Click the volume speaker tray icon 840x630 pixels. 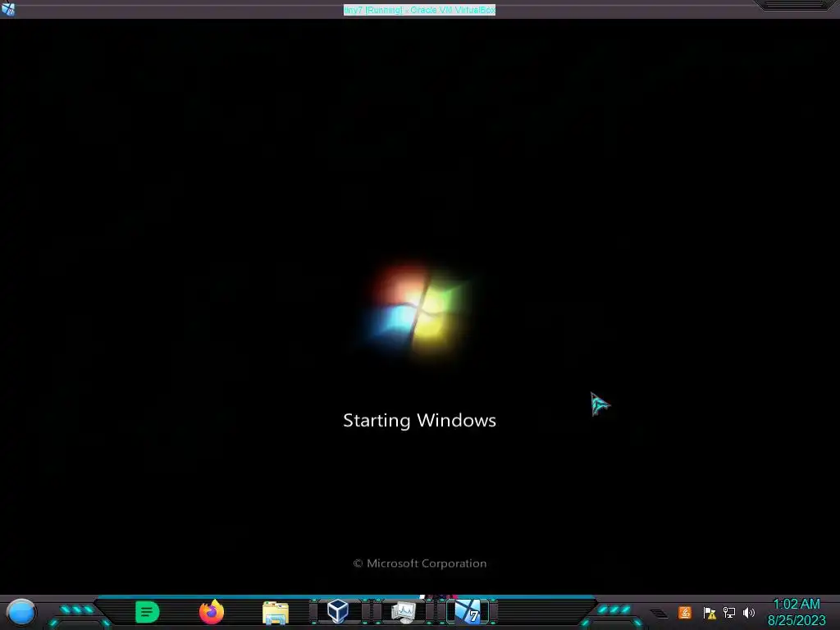(x=749, y=612)
